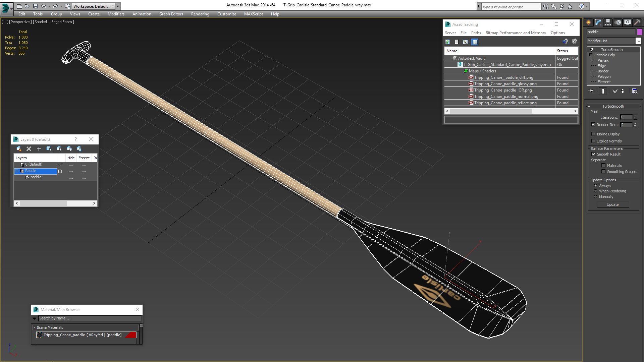
Task: Open the Paths menu in Asset Tracking
Action: (x=476, y=33)
